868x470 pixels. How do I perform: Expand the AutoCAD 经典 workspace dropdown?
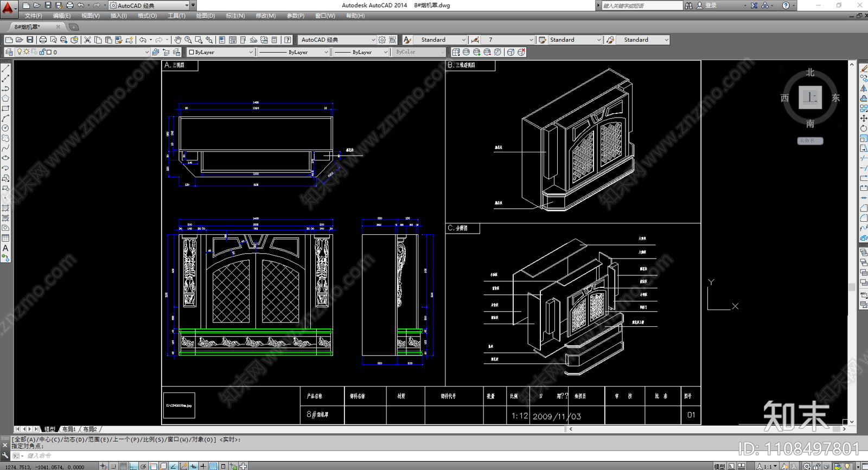pos(373,40)
